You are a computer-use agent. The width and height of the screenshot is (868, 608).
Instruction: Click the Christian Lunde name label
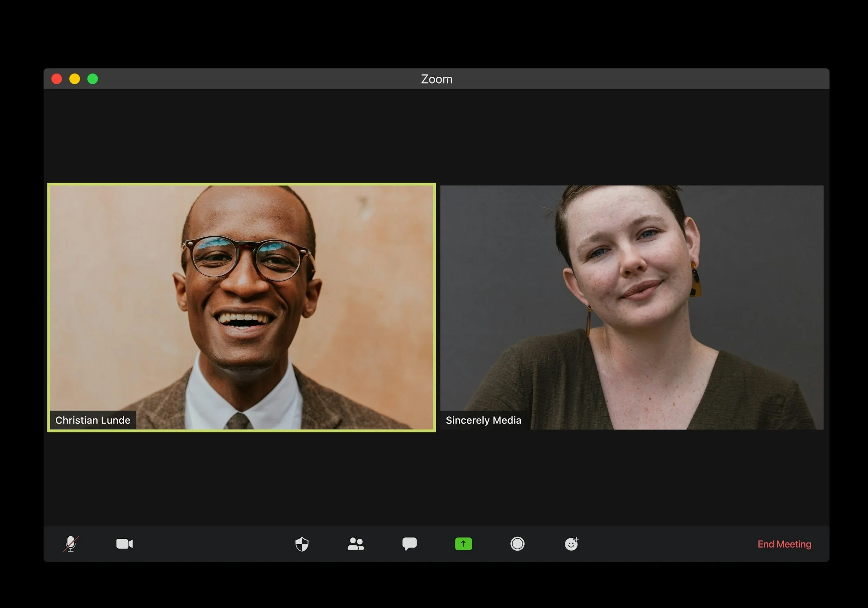[x=92, y=420]
